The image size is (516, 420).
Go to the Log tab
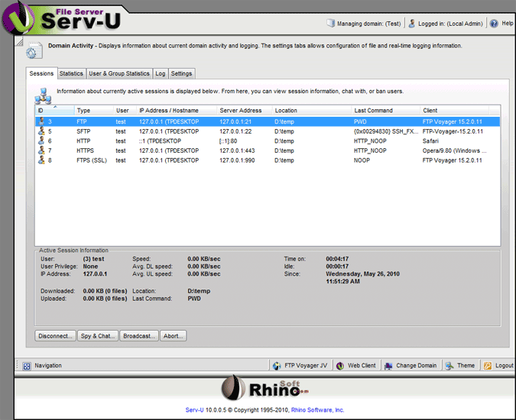pos(160,74)
